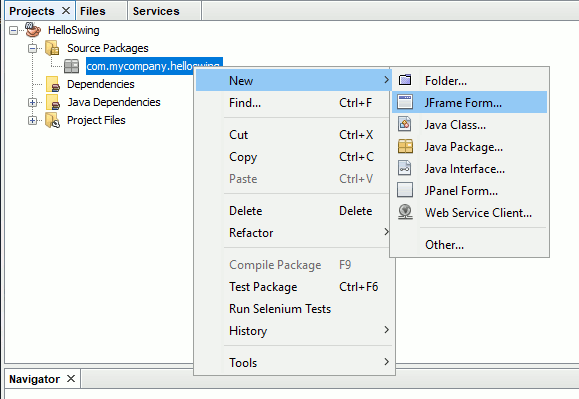This screenshot has width=579, height=399.
Task: Collapse the Source Packages node
Action: (32, 48)
